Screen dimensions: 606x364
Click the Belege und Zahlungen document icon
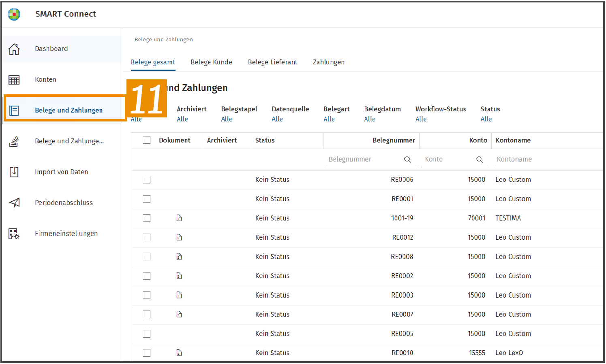pyautogui.click(x=14, y=111)
